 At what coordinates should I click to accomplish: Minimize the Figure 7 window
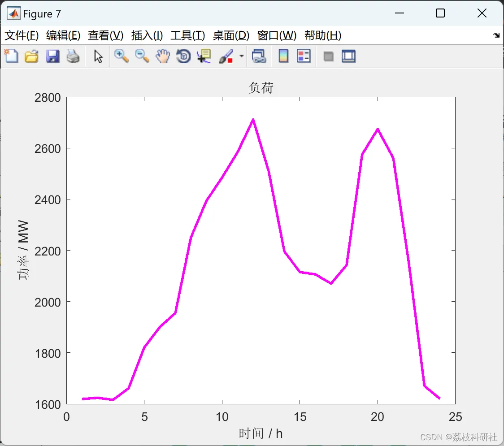tap(399, 13)
